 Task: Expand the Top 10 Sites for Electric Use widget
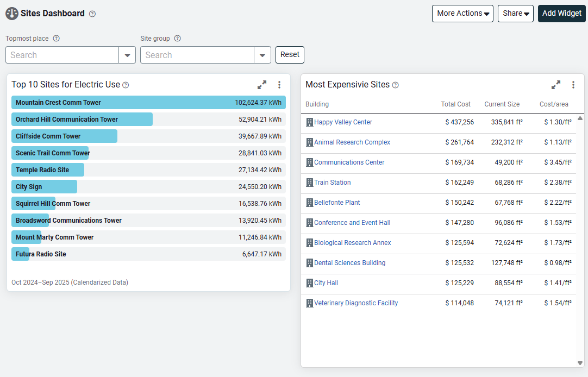coord(262,85)
